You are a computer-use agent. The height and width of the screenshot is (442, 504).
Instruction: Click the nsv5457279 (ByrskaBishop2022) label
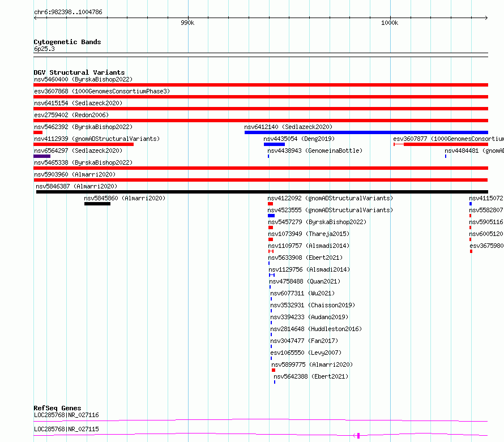coord(317,222)
